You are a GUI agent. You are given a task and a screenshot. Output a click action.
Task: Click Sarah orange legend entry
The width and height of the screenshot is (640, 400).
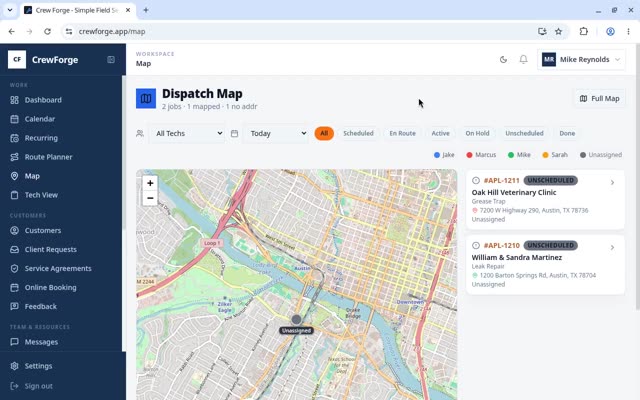click(555, 155)
